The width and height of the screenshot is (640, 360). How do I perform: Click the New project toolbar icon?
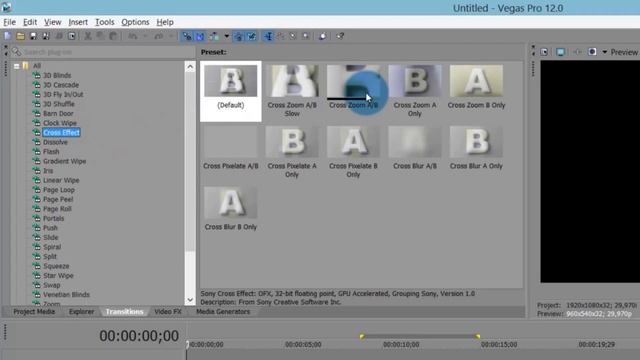pyautogui.click(x=7, y=36)
